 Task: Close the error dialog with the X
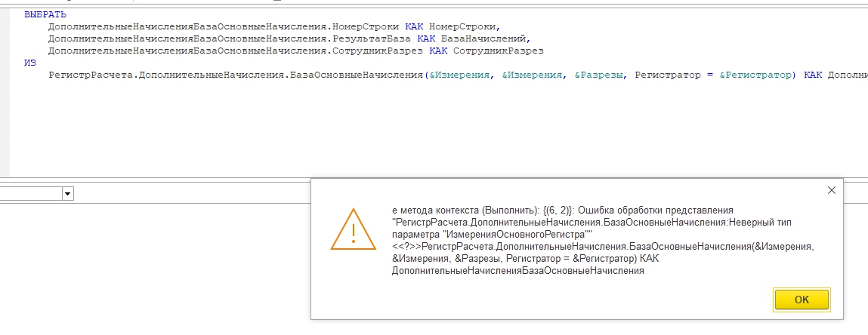(x=832, y=191)
